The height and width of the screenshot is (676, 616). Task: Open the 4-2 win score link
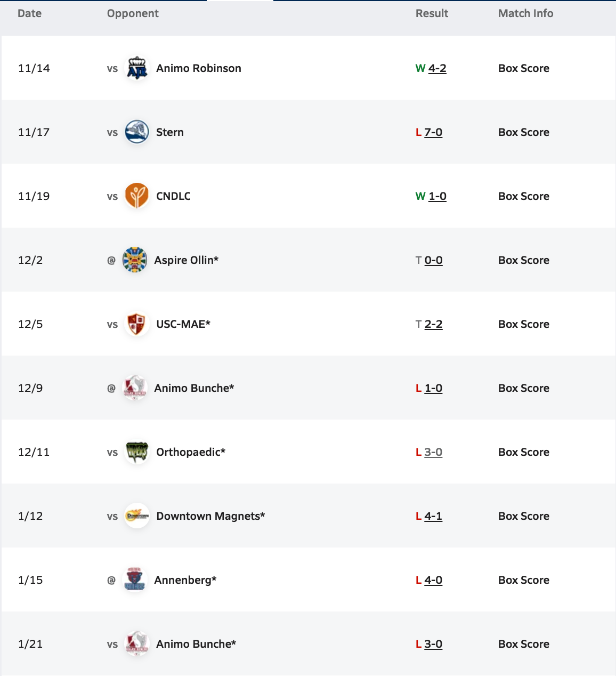437,68
